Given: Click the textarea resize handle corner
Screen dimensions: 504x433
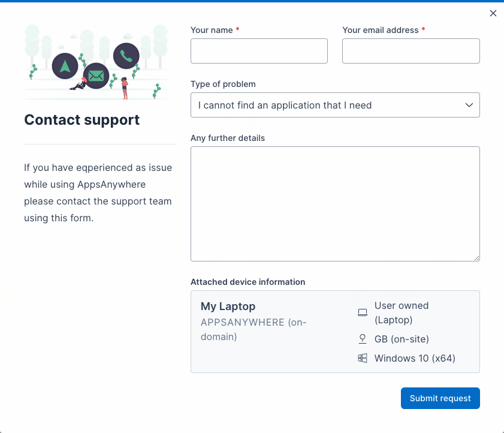Looking at the screenshot, I should tap(477, 258).
